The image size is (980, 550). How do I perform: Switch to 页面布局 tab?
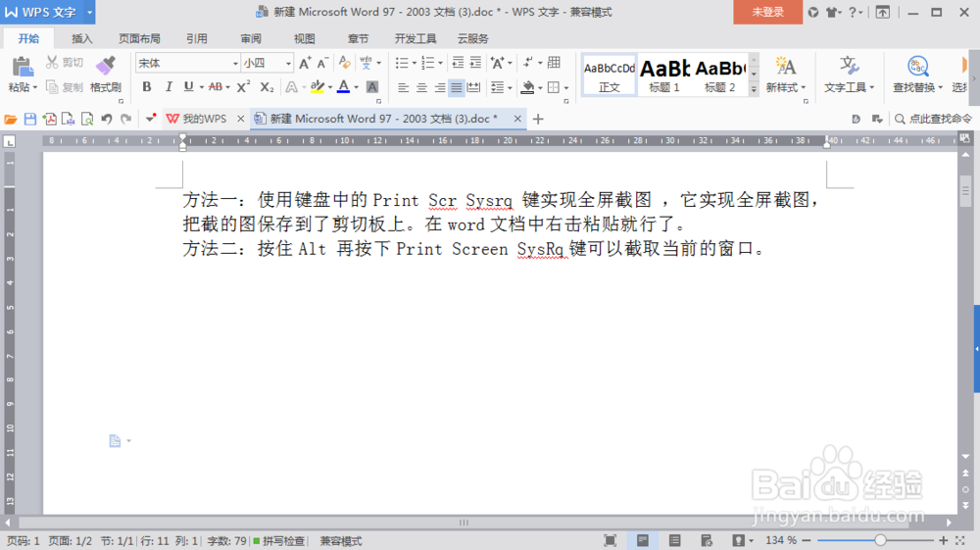(x=139, y=39)
